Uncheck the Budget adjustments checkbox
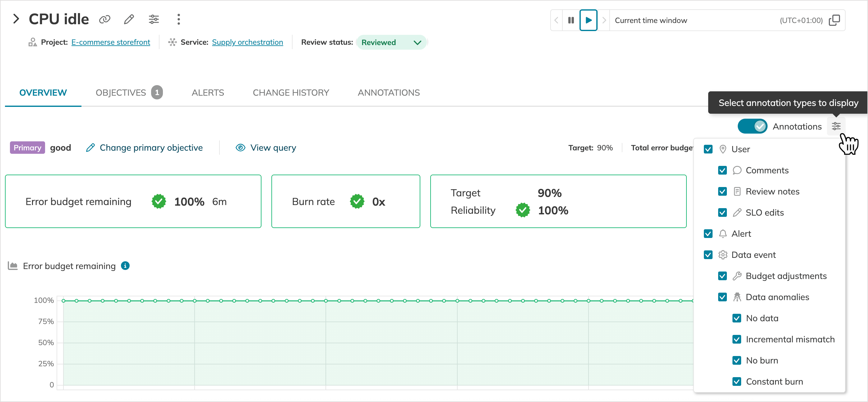This screenshot has height=402, width=868. coord(722,276)
